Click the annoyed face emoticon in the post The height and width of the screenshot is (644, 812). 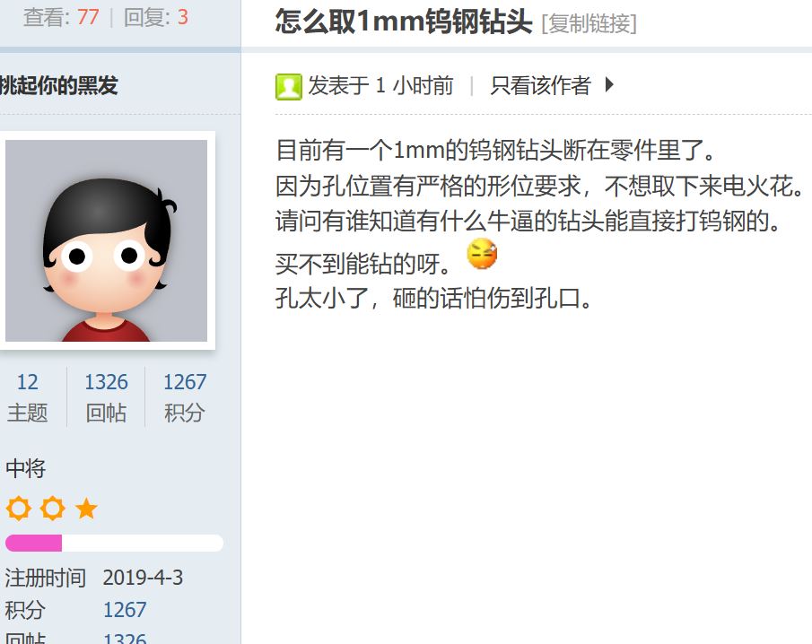[482, 254]
